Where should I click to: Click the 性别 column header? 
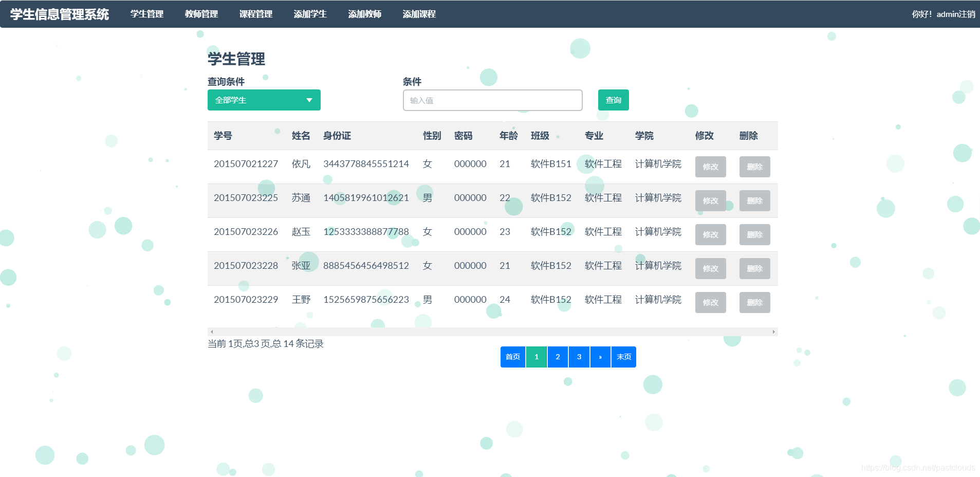(432, 136)
